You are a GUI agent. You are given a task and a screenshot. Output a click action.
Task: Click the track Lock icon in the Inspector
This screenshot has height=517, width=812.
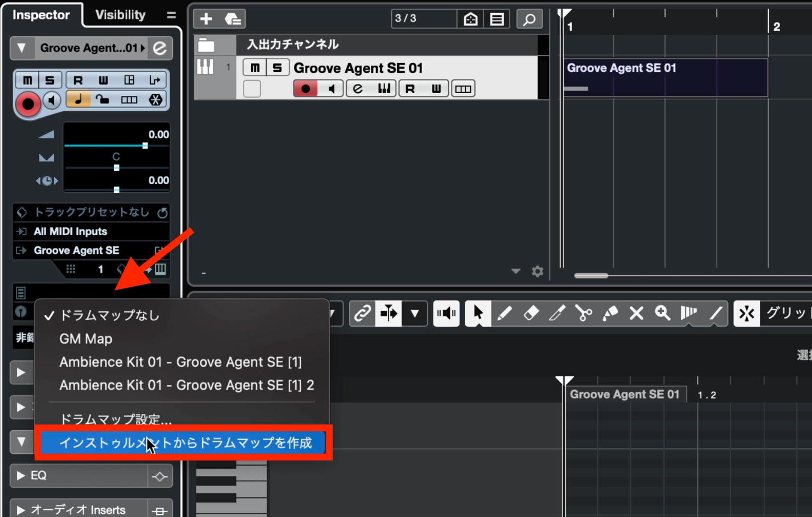[x=103, y=99]
